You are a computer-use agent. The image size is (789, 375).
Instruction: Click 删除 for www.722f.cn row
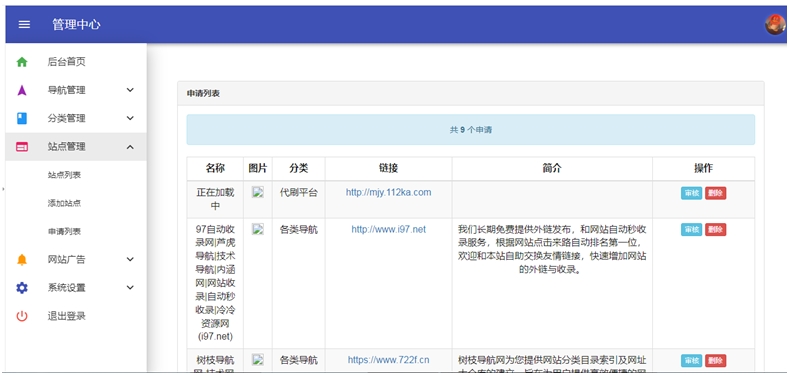(716, 360)
